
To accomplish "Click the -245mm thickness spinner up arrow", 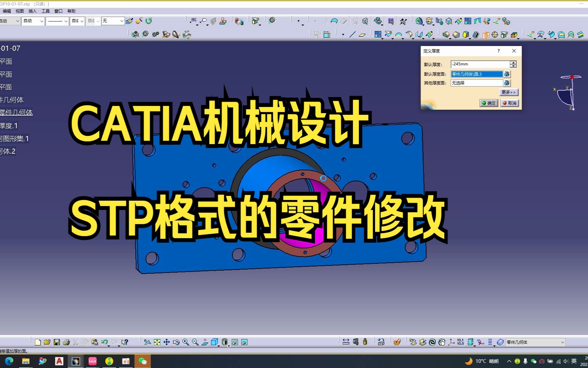I will (513, 62).
